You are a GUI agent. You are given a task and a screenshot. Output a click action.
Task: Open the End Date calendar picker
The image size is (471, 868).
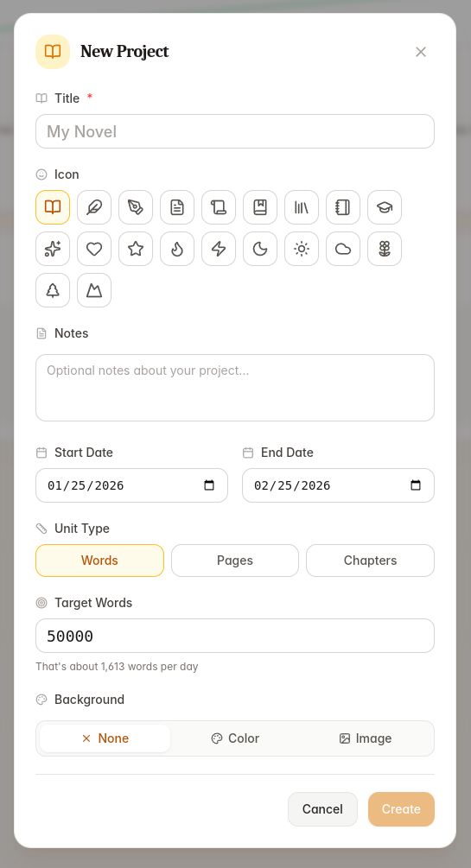(416, 485)
